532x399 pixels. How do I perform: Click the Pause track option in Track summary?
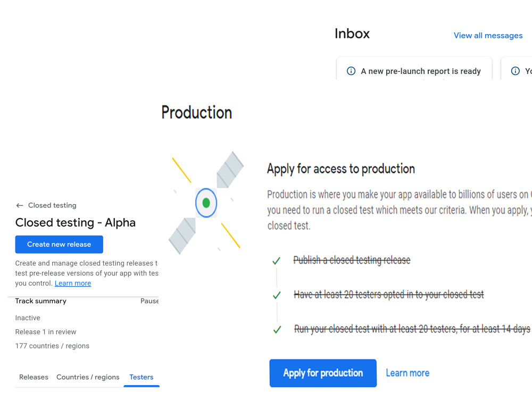pos(149,301)
